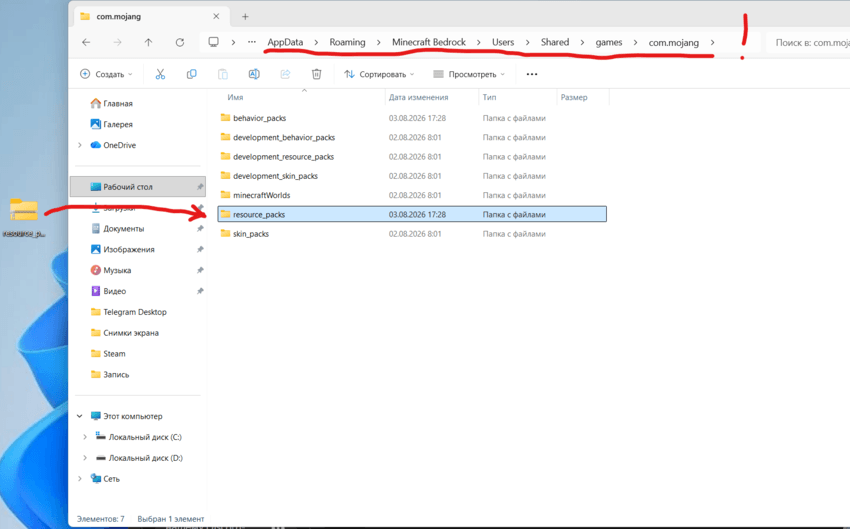850x529 pixels.
Task: Click Roaming in the breadcrumb path
Action: (x=347, y=42)
